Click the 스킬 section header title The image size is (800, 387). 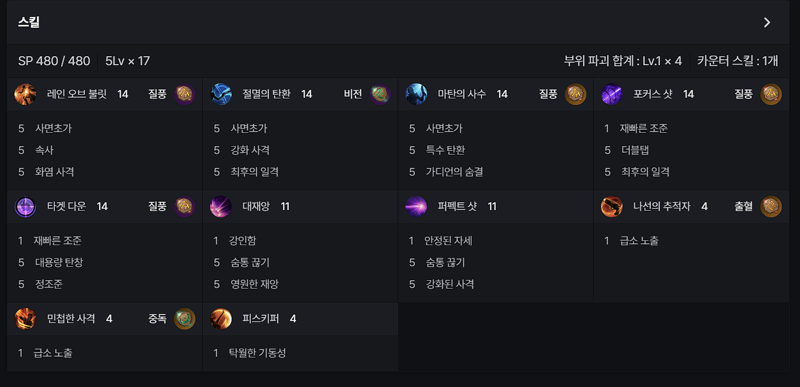coord(29,22)
